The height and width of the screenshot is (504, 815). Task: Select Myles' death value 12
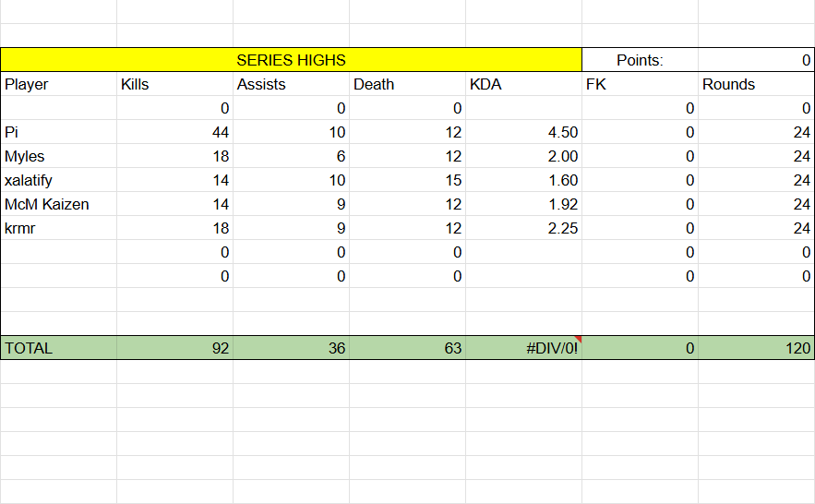tap(408, 156)
